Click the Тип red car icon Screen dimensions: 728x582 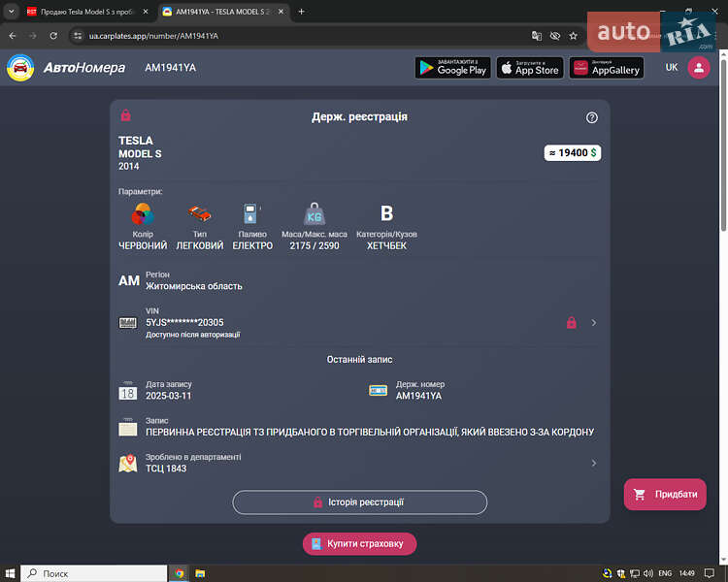[x=200, y=214]
